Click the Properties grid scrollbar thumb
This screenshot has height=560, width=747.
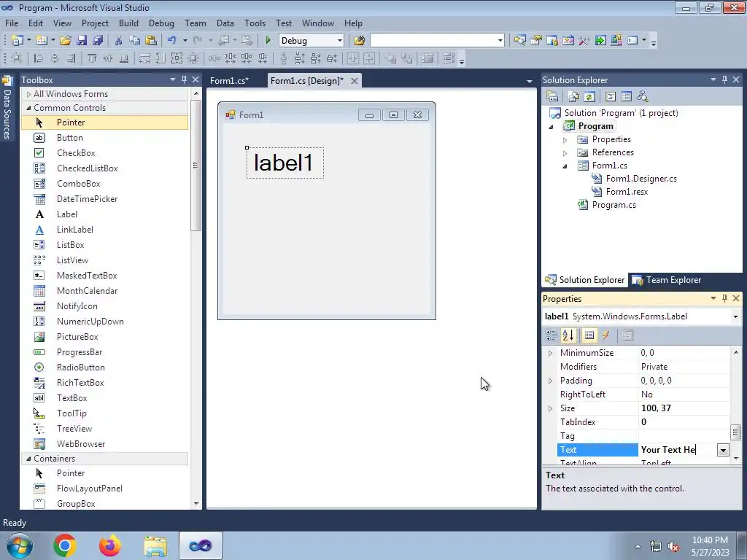(735, 432)
